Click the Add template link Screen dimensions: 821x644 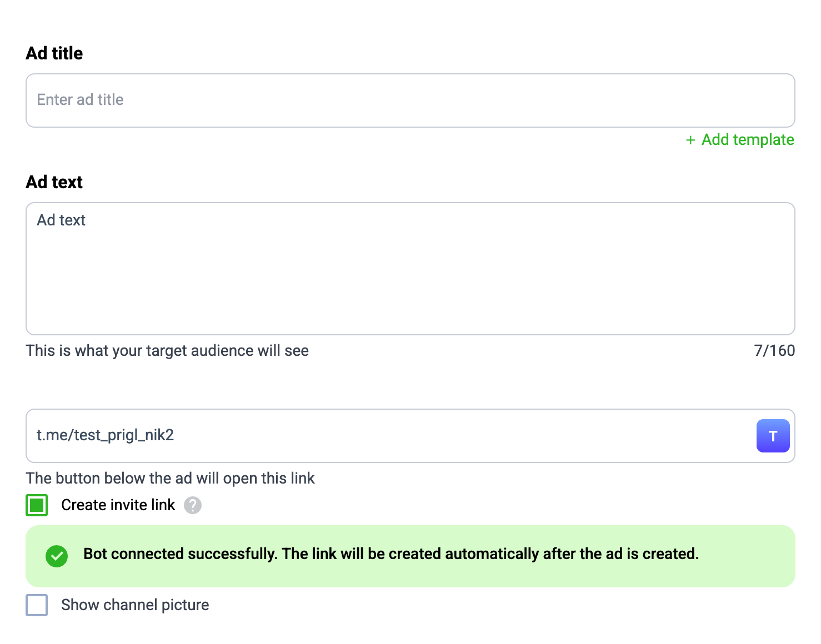point(740,139)
